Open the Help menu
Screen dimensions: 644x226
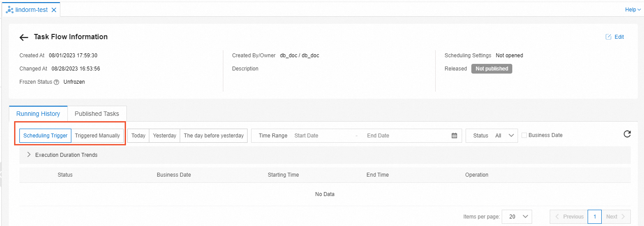click(x=633, y=10)
